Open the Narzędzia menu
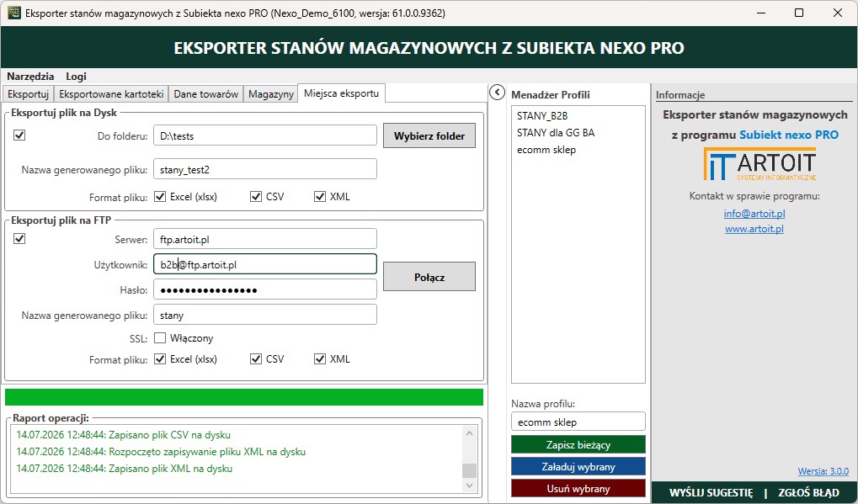Image resolution: width=858 pixels, height=504 pixels. pyautogui.click(x=30, y=77)
